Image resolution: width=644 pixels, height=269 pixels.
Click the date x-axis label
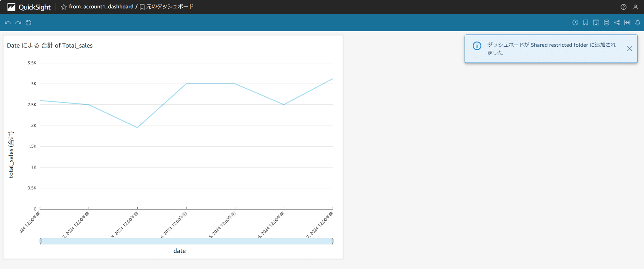click(x=179, y=251)
